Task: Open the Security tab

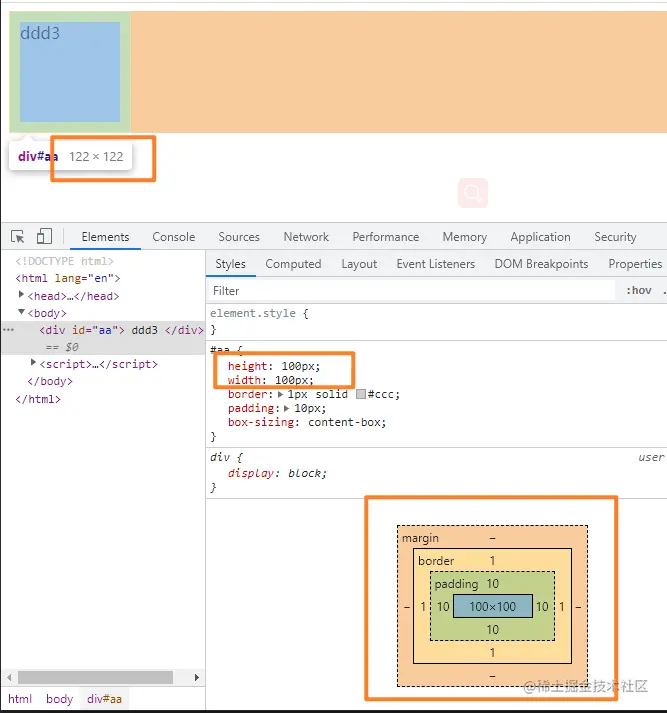Action: (x=615, y=237)
